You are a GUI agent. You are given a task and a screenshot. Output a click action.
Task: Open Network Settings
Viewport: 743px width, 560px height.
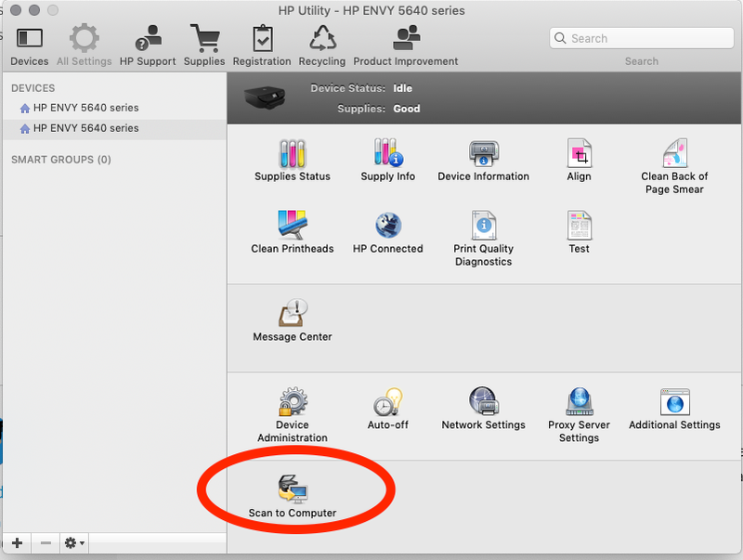483,409
